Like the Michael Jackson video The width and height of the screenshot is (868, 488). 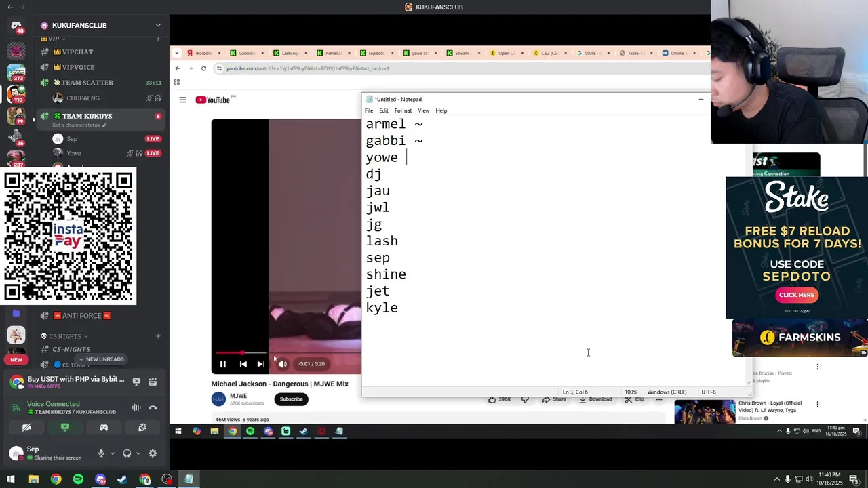pos(500,399)
